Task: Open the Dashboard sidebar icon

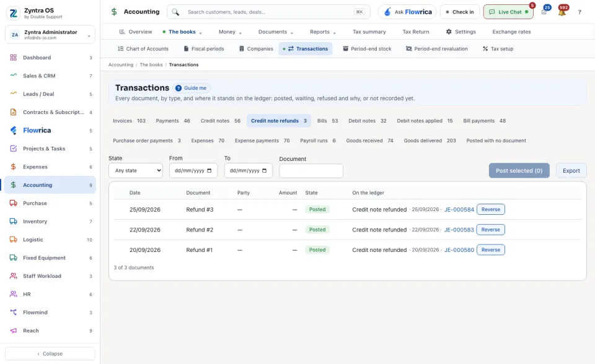Action: pyautogui.click(x=13, y=58)
